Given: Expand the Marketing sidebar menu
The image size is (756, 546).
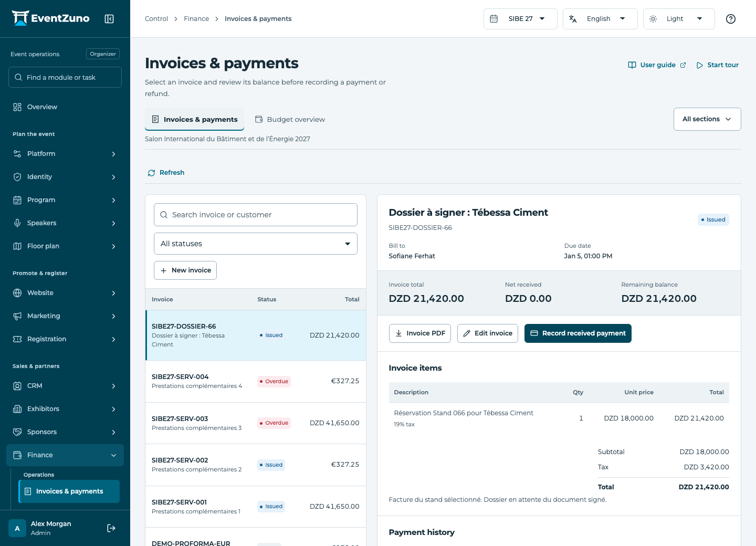Looking at the screenshot, I should (x=65, y=316).
